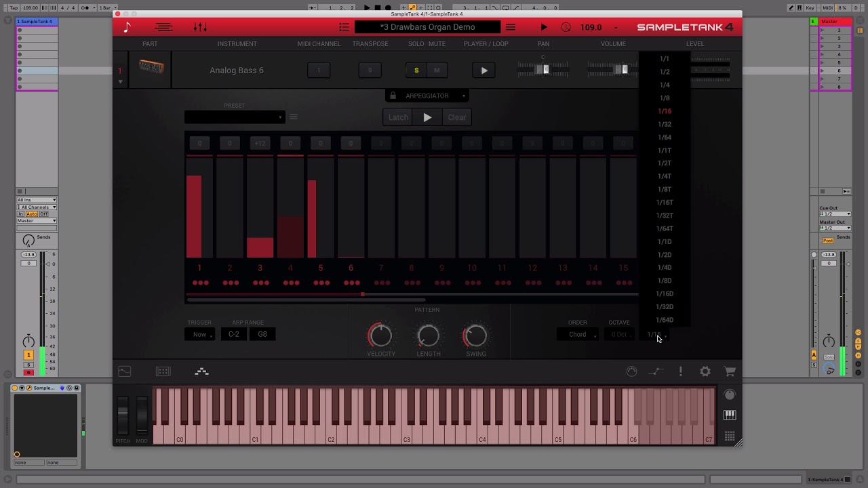Screen dimensions: 868x488
Task: Click the arp range C-2 low value
Action: pyautogui.click(x=234, y=334)
